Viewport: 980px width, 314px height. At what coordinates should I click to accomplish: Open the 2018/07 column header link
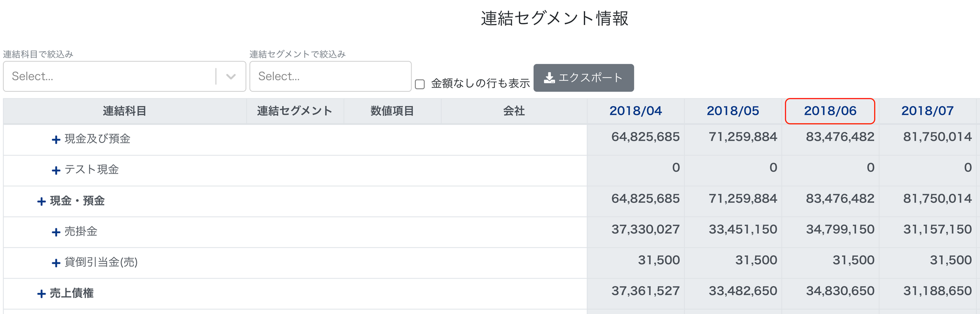tap(927, 111)
